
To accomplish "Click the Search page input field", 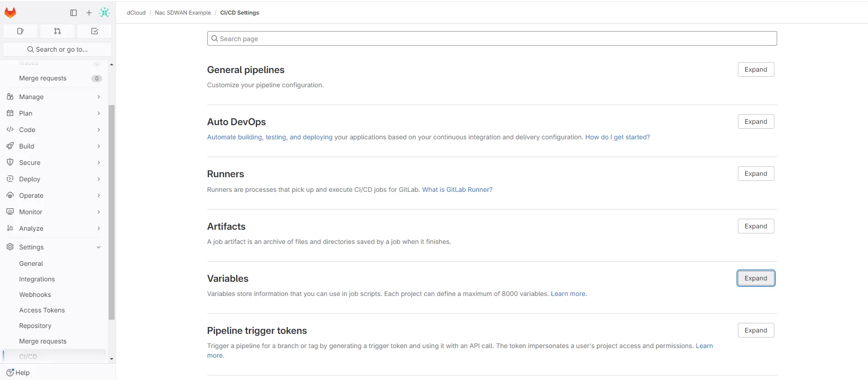I will click(492, 39).
